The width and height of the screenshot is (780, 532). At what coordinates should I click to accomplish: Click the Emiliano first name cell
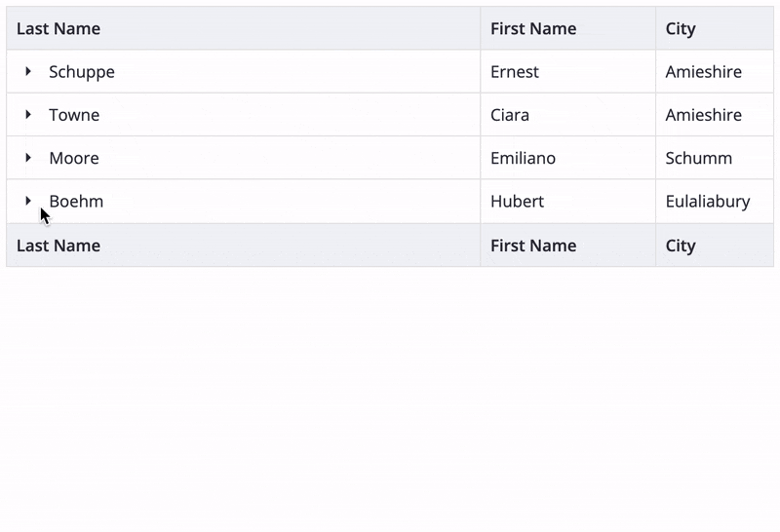[568, 158]
